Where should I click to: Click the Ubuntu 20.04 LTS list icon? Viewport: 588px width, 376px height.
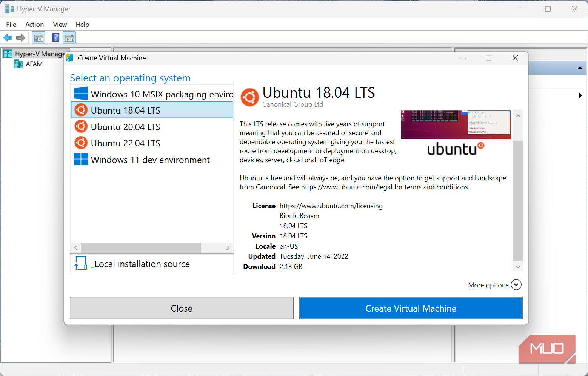pyautogui.click(x=81, y=126)
